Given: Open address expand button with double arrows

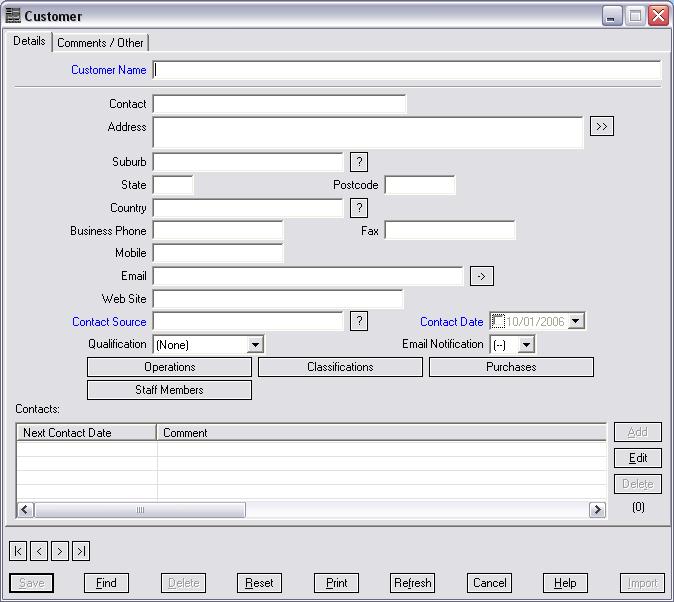Looking at the screenshot, I should tap(601, 126).
